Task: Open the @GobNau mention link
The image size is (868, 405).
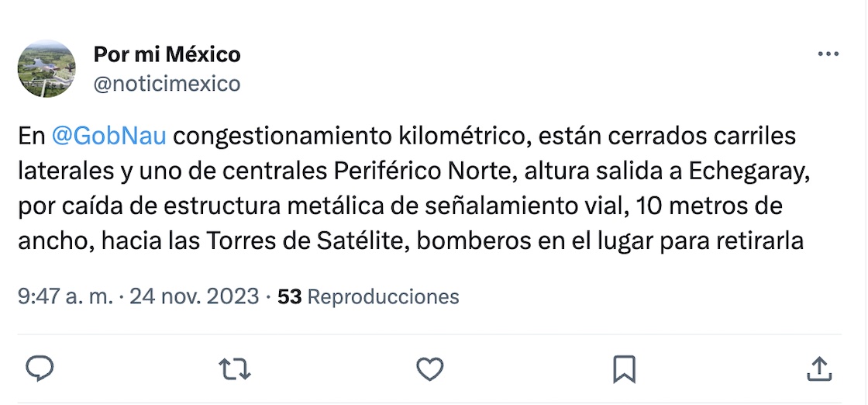Action: point(108,136)
